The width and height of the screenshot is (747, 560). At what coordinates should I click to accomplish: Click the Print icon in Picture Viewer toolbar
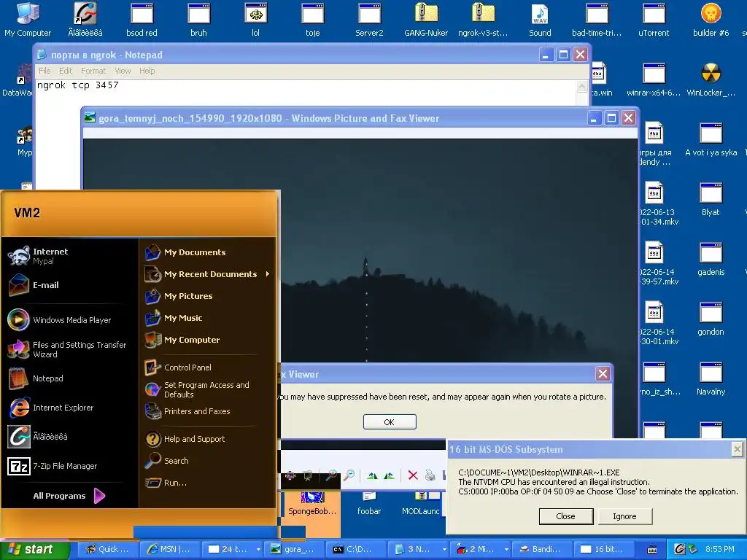coord(430,475)
